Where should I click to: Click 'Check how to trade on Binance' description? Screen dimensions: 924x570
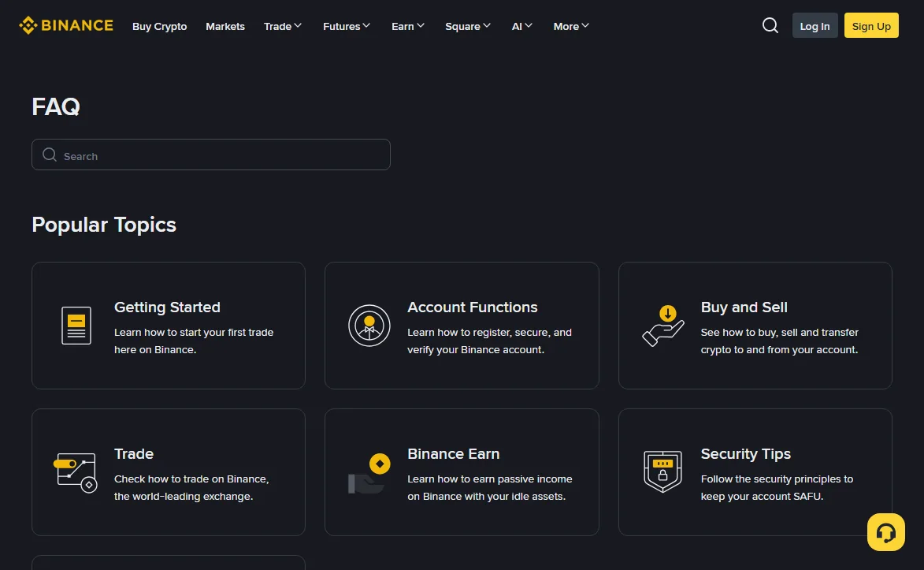(191, 479)
